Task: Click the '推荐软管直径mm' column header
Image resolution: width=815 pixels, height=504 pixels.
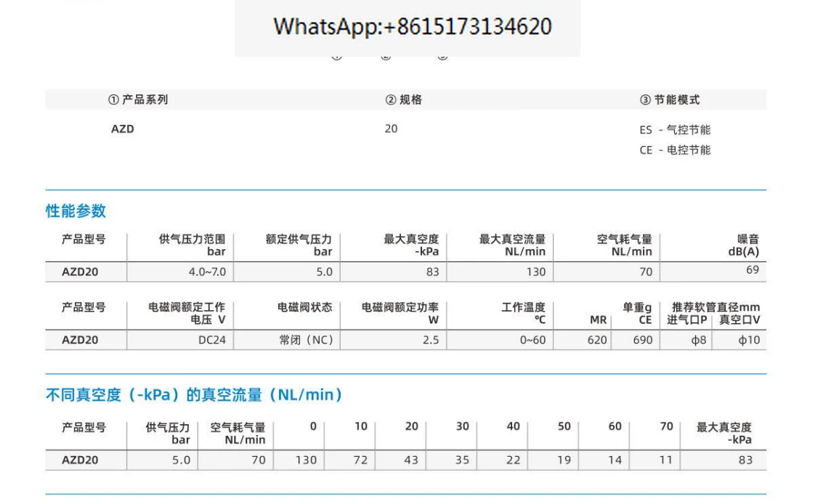Action: (x=715, y=307)
